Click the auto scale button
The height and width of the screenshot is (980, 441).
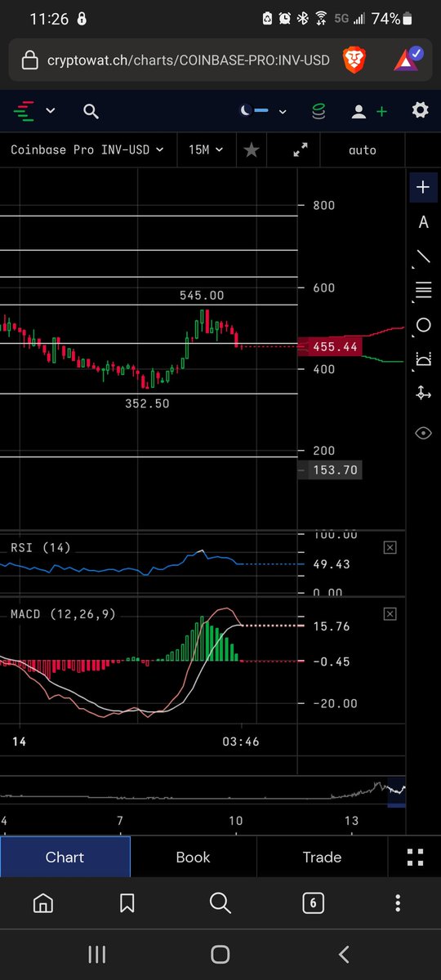pyautogui.click(x=363, y=150)
